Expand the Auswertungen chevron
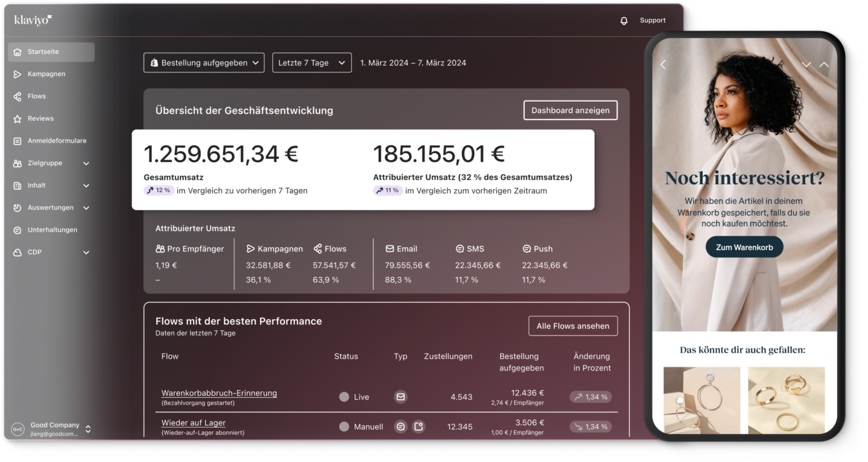The image size is (868, 462). pos(86,208)
